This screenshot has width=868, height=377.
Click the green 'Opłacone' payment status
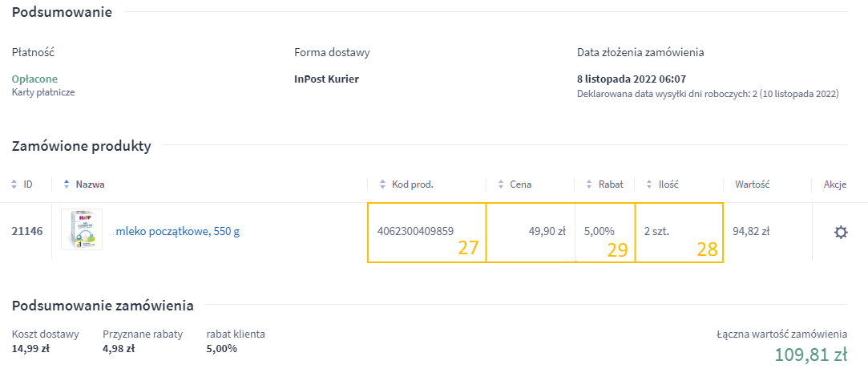34,79
